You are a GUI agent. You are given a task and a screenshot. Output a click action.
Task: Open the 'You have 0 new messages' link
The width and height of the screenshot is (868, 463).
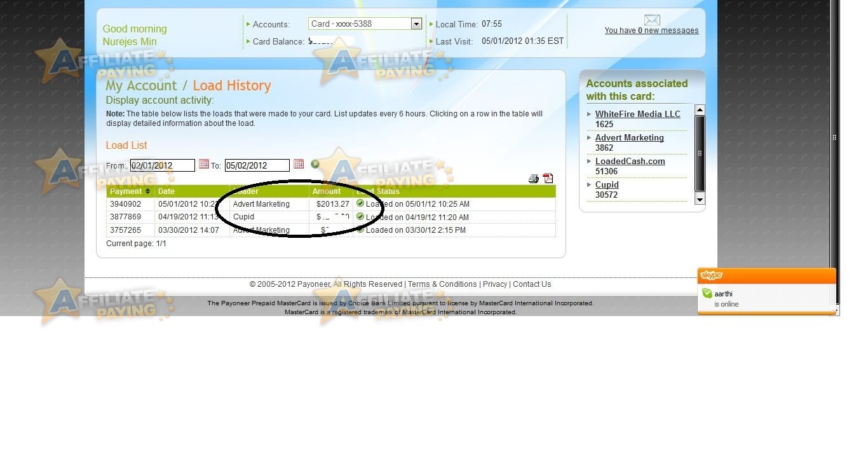(x=651, y=31)
